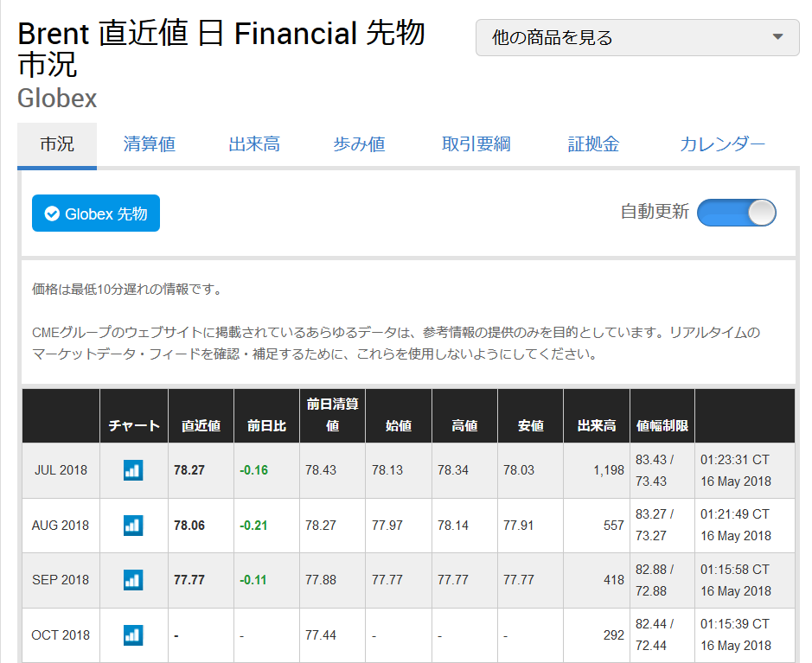This screenshot has width=812, height=663.
Task: Click the 77.91 low value
Action: tap(518, 526)
